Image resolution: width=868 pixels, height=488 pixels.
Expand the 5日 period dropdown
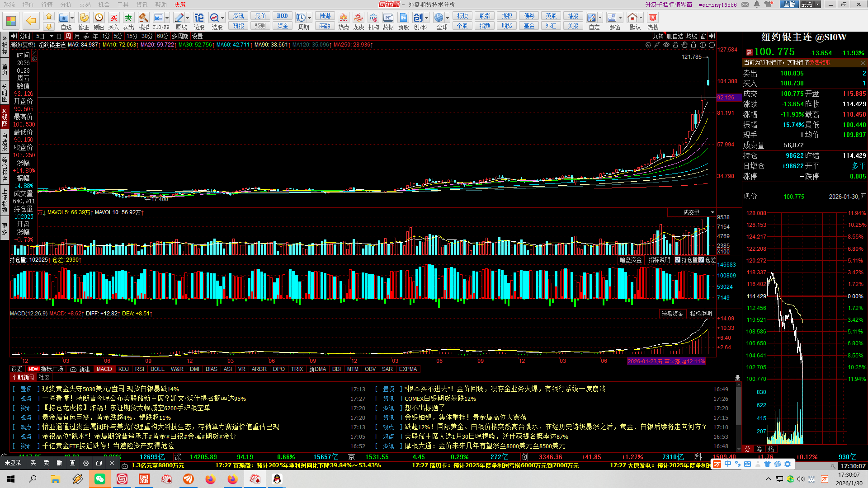[52, 36]
